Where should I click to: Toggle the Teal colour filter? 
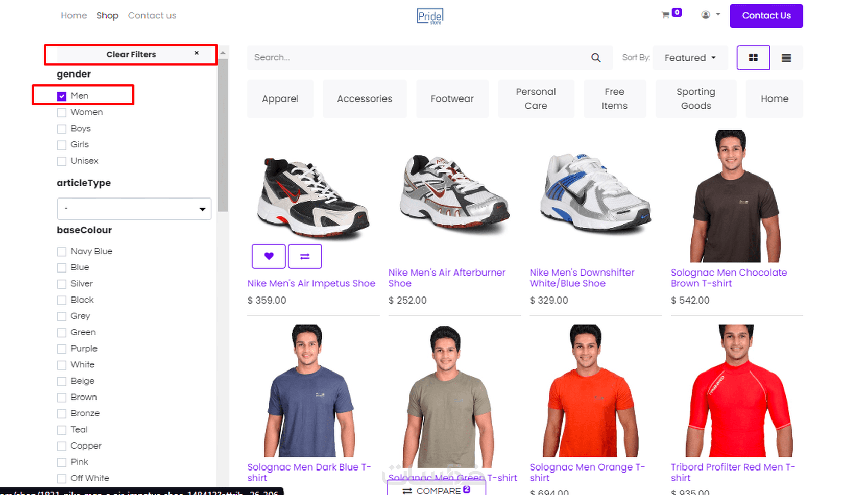(62, 430)
